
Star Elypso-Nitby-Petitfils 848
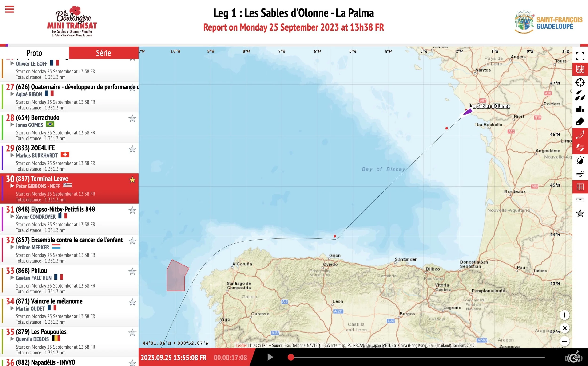coord(132,210)
